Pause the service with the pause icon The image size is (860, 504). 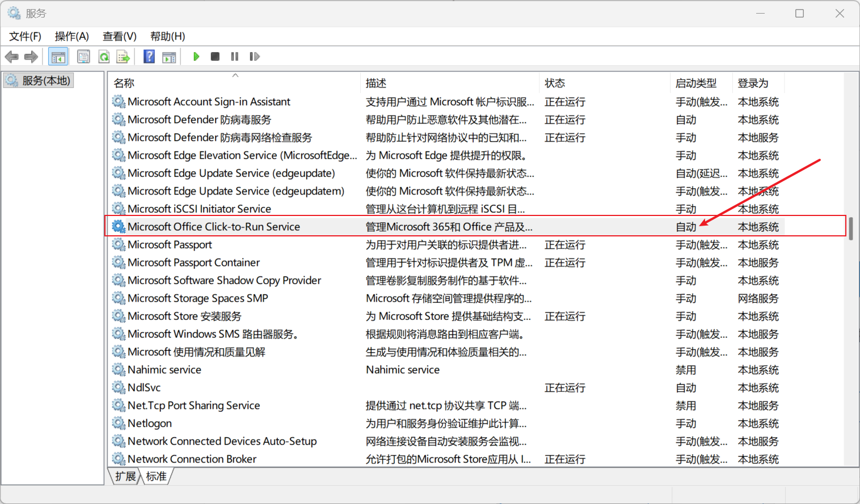point(235,57)
